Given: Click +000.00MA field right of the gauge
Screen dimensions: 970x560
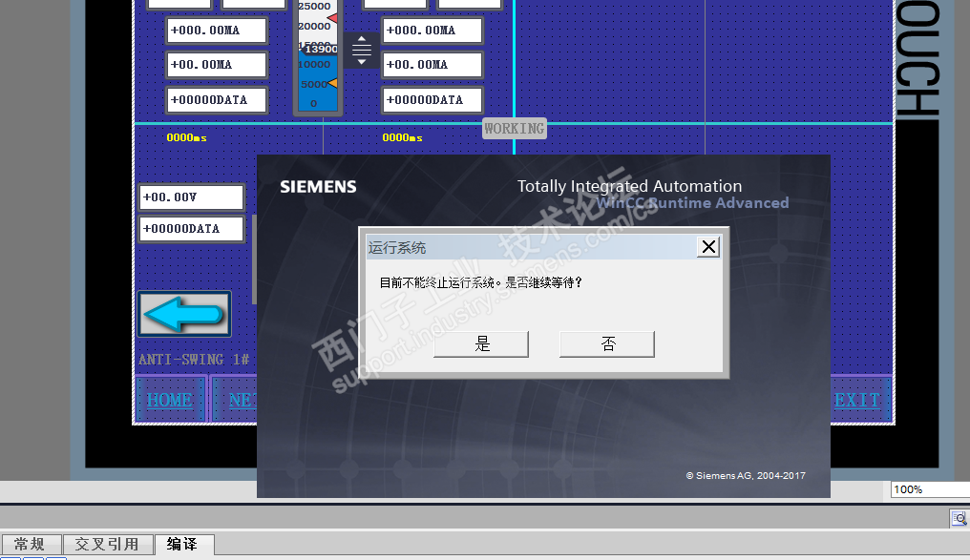Looking at the screenshot, I should coord(432,31).
